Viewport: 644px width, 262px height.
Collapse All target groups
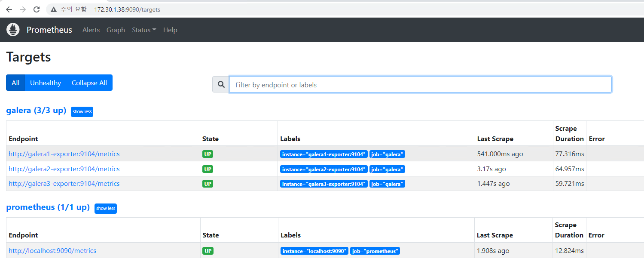89,83
